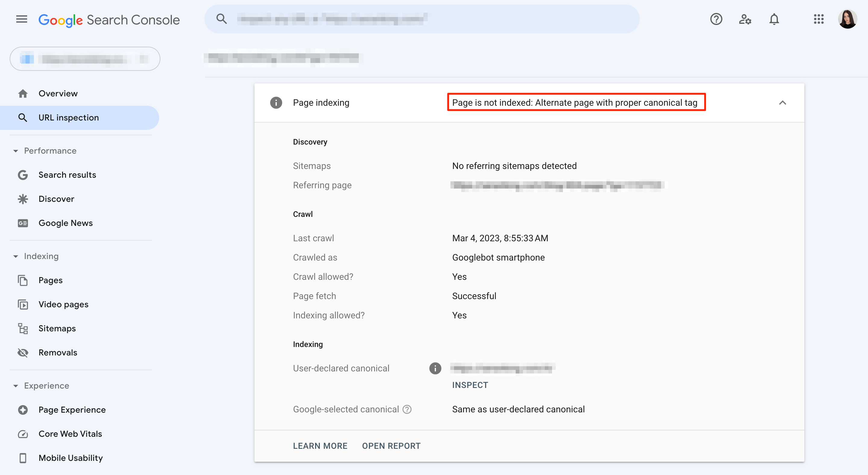Click the Google-selected canonical help icon
The height and width of the screenshot is (475, 868).
(407, 409)
